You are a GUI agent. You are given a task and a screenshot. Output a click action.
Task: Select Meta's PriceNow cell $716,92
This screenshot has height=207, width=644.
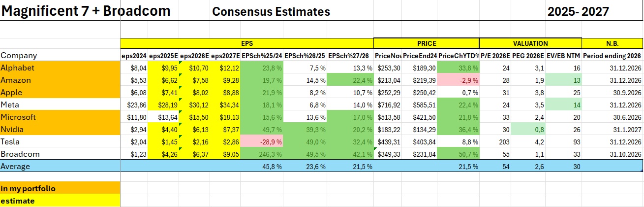pyautogui.click(x=388, y=105)
